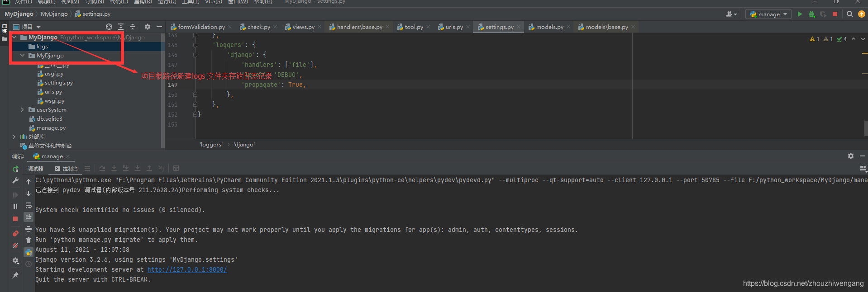868x292 pixels.
Task: Close the settings.py editor tab
Action: point(519,27)
